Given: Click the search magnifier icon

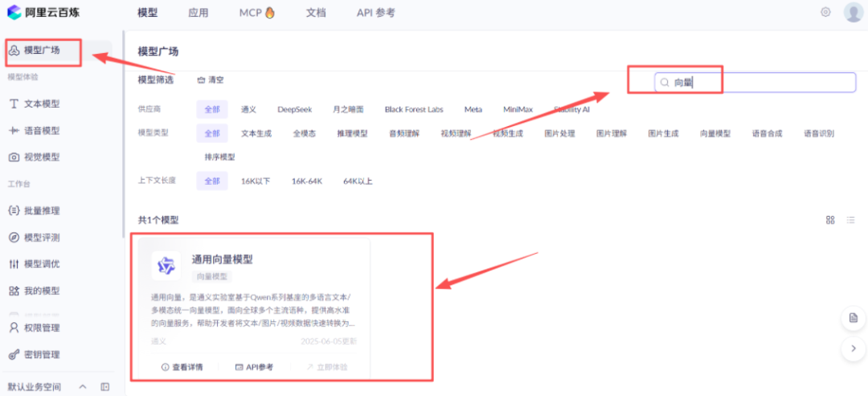Looking at the screenshot, I should pyautogui.click(x=665, y=83).
